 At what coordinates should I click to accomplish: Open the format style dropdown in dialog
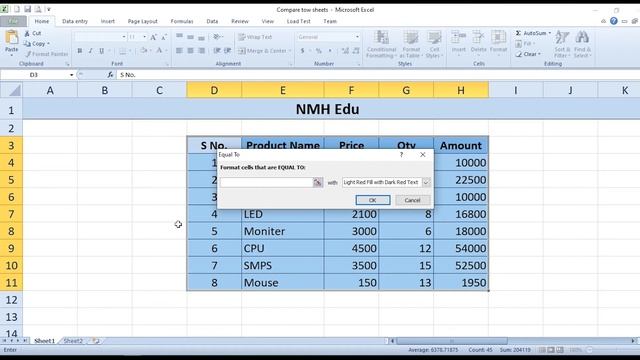426,182
